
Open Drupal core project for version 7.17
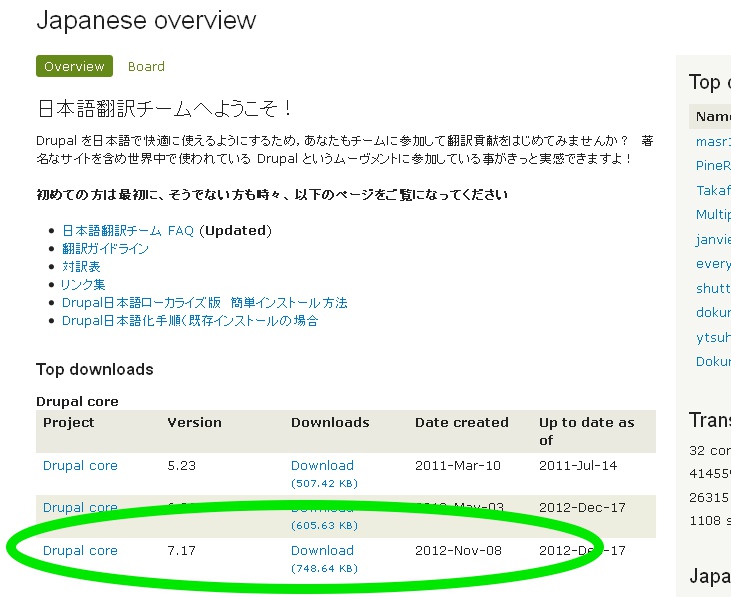click(x=80, y=550)
